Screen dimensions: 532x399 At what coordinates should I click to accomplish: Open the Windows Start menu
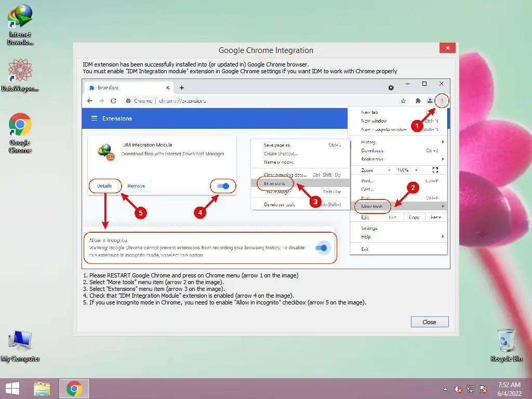(12, 389)
